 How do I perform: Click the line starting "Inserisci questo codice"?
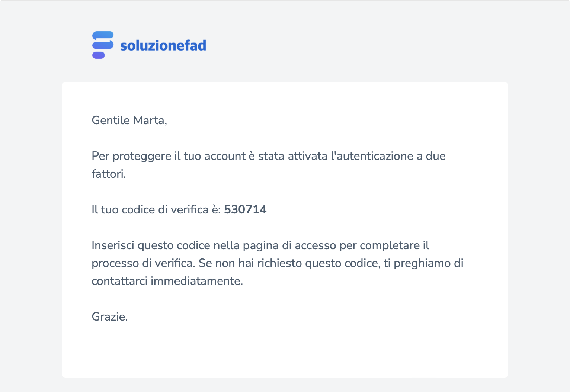click(260, 245)
